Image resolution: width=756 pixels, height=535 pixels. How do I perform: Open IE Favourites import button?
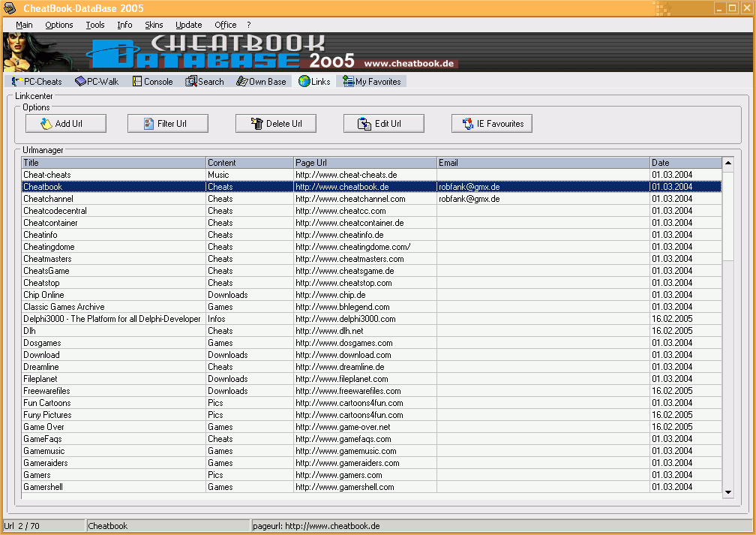coord(492,124)
